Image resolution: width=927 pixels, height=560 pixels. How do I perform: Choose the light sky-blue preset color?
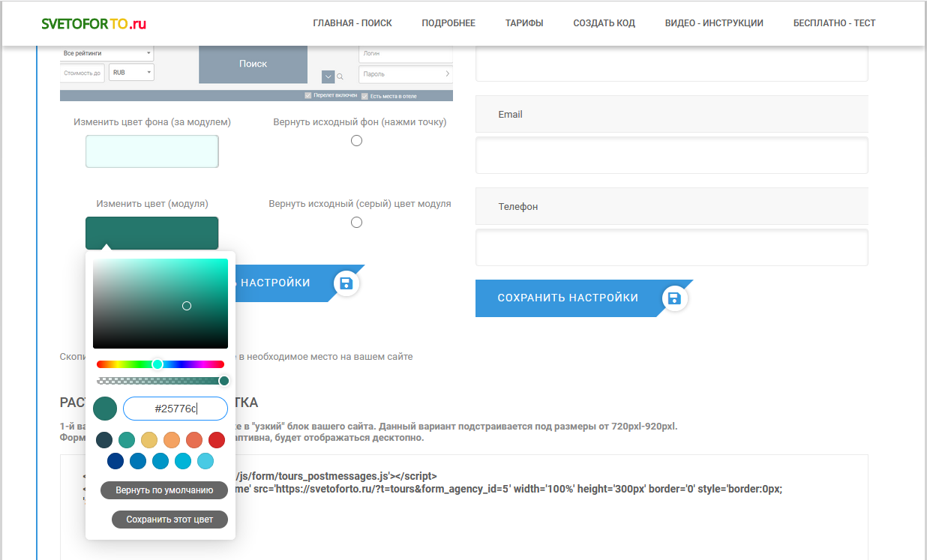(205, 461)
